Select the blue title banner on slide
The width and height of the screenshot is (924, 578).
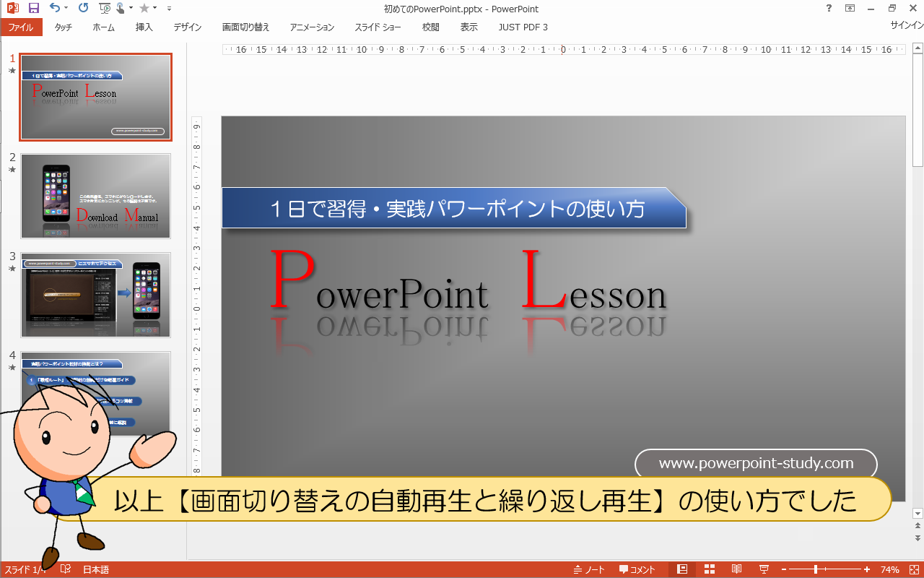454,208
